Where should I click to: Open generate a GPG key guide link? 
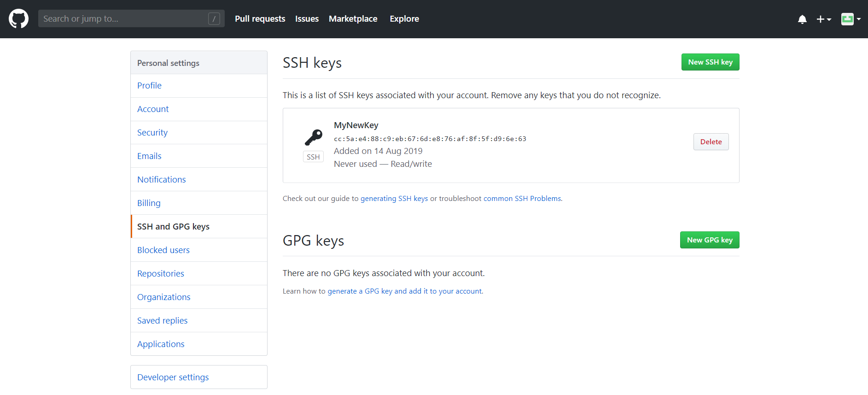point(405,291)
